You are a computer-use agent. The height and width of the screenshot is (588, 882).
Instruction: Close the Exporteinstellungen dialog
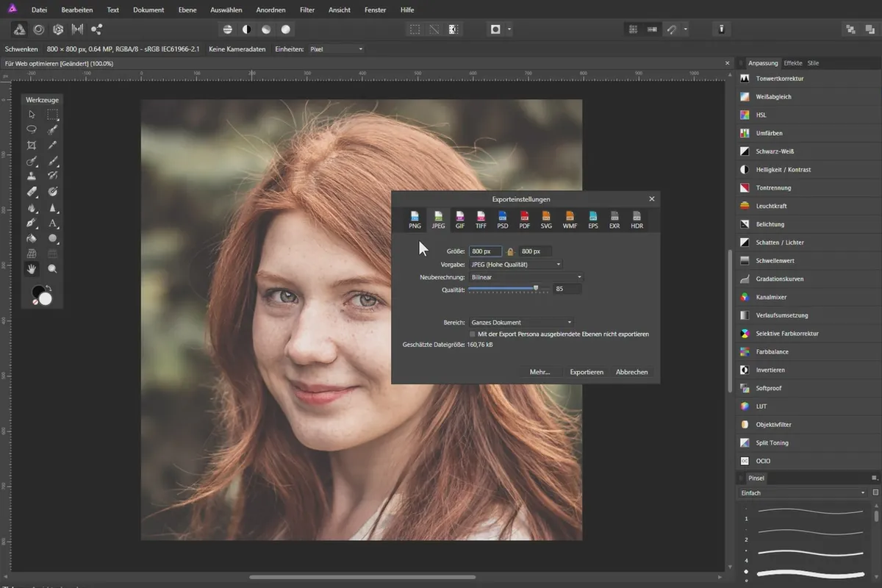click(x=651, y=199)
